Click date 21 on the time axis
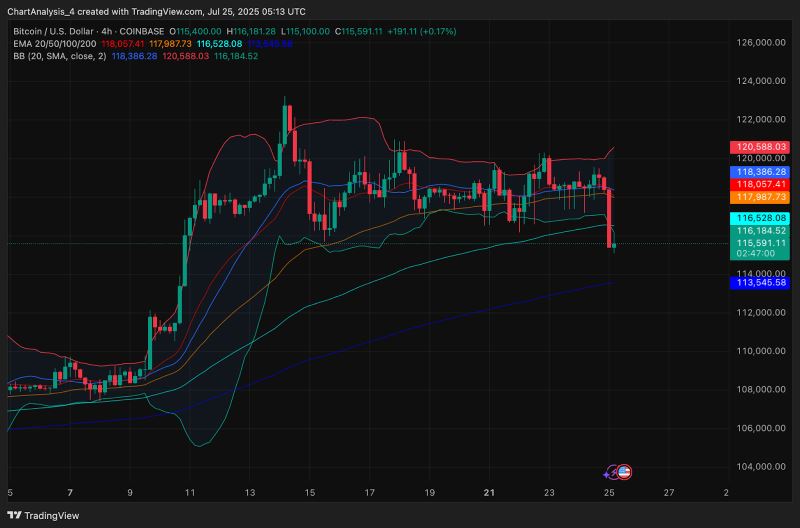Screen dimensions: 800x528 pos(488,493)
